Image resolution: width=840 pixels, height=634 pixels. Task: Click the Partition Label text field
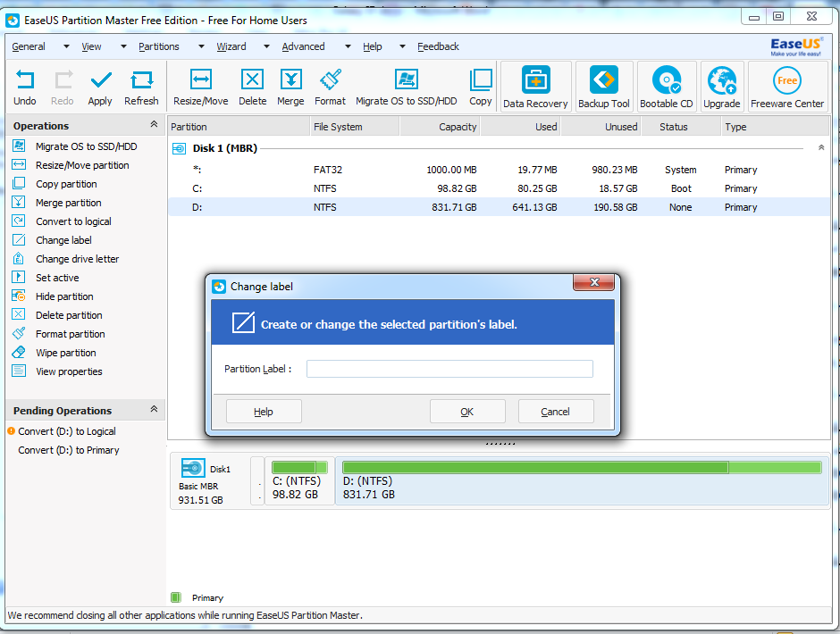click(449, 369)
